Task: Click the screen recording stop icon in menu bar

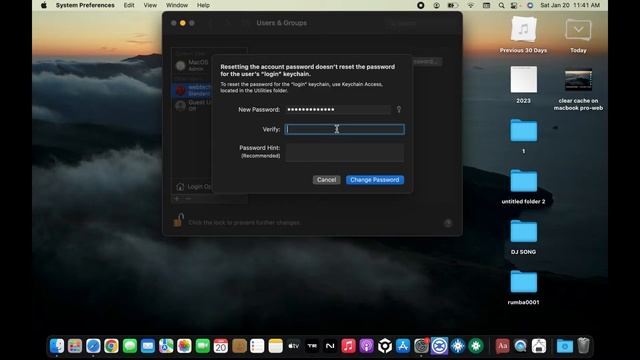Action: pyautogui.click(x=420, y=5)
